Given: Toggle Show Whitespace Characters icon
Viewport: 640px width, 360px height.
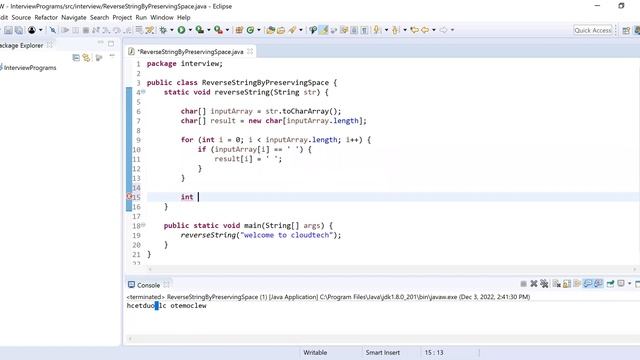Looking at the screenshot, I should pos(364,30).
